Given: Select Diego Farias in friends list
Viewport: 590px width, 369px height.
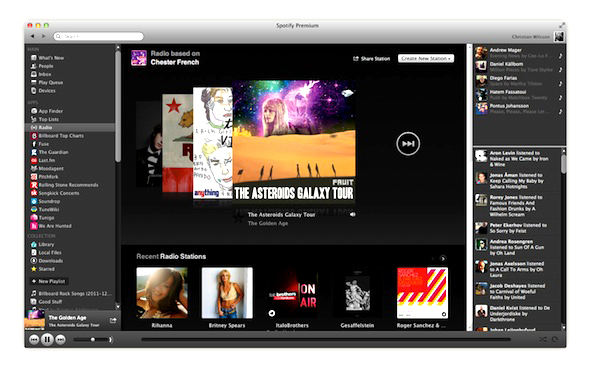Looking at the screenshot, I should [519, 81].
